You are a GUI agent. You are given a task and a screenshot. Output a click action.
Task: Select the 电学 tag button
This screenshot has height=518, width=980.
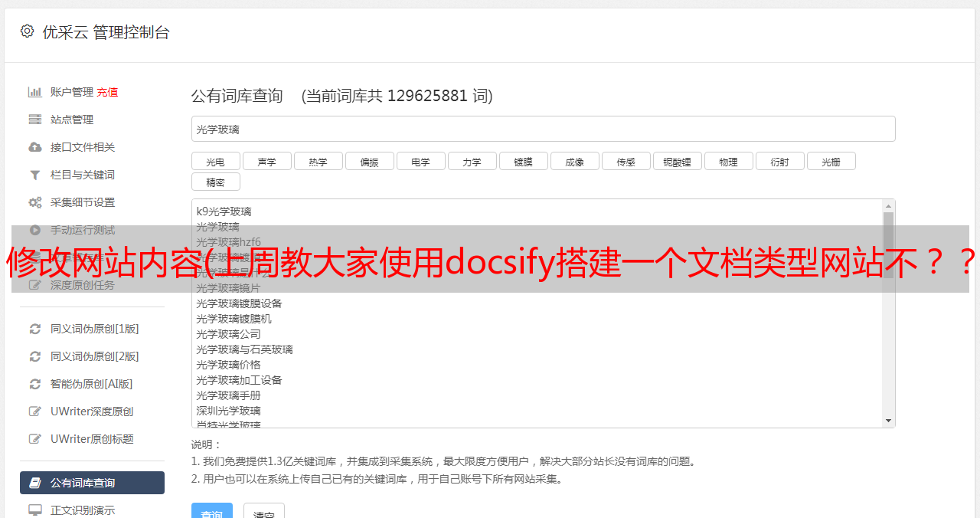420,161
